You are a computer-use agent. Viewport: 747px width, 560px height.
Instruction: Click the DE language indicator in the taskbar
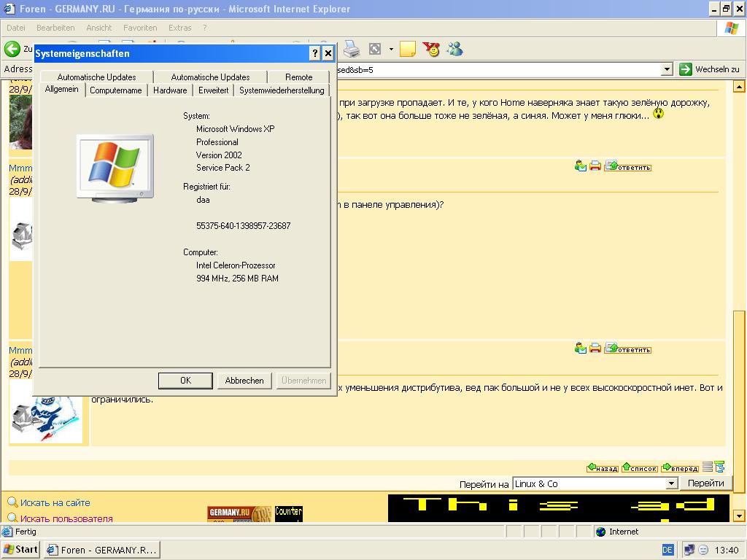(x=667, y=550)
